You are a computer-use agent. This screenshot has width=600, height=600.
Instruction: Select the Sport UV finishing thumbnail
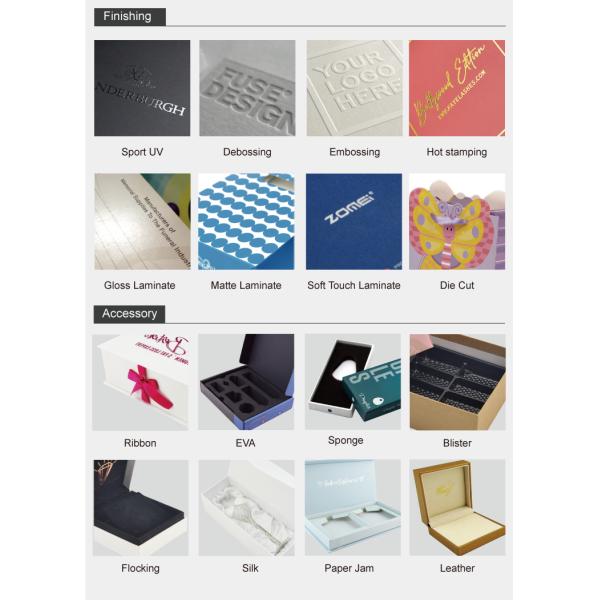point(142,88)
